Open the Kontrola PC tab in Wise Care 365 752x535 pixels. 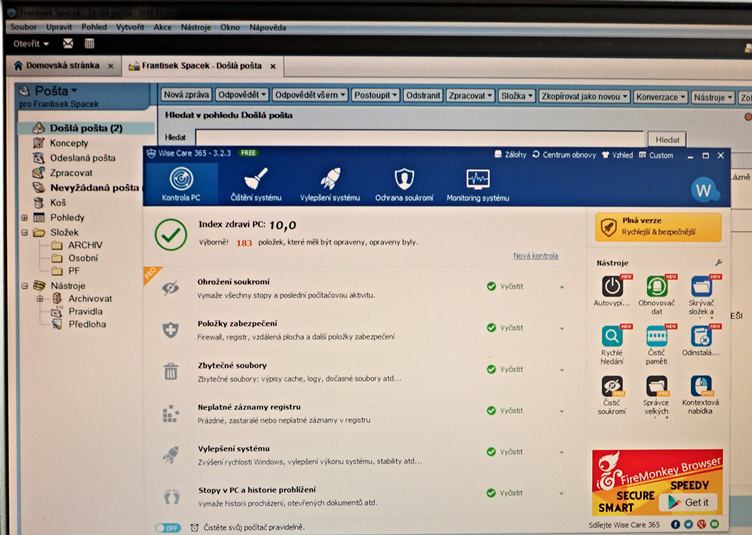pyautogui.click(x=181, y=184)
